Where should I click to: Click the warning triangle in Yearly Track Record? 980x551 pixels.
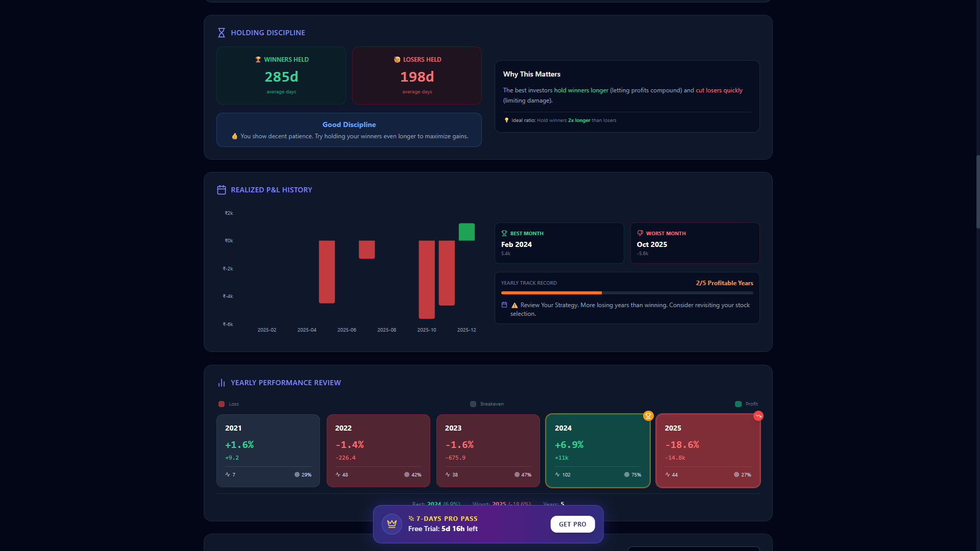click(x=514, y=305)
